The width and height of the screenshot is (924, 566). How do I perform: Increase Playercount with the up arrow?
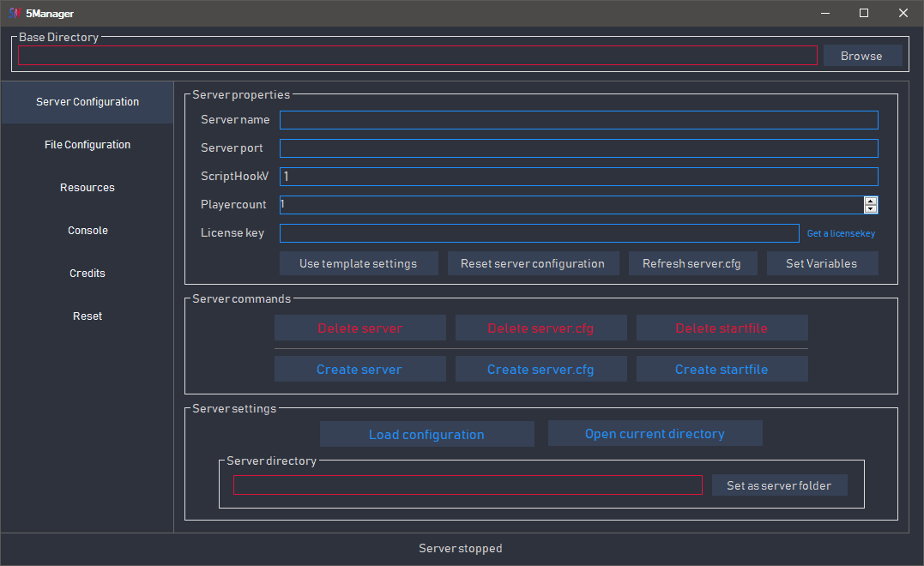click(x=871, y=201)
